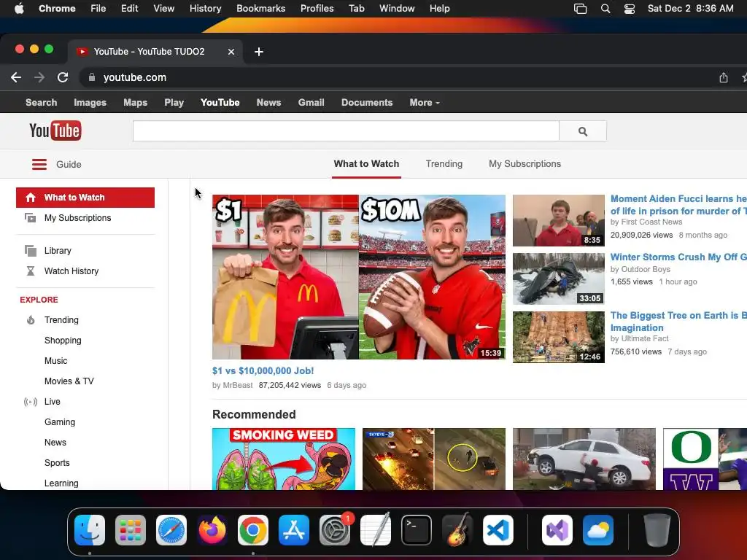Viewport: 747px width, 560px height.
Task: Click the share icon in address bar
Action: 723,77
